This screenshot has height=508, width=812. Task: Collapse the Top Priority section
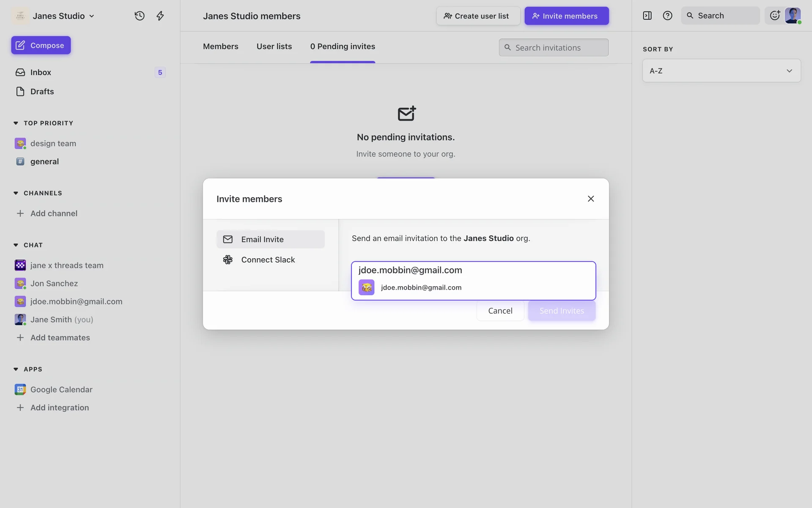(x=16, y=123)
